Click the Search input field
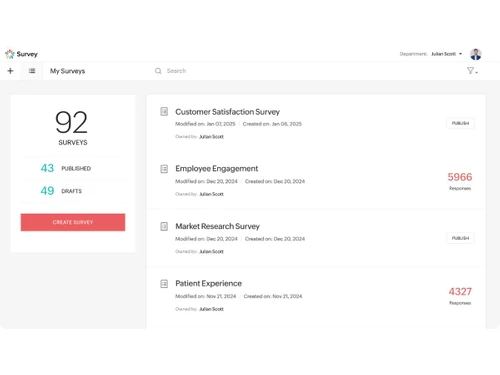Image resolution: width=500 pixels, height=375 pixels. pos(176,71)
